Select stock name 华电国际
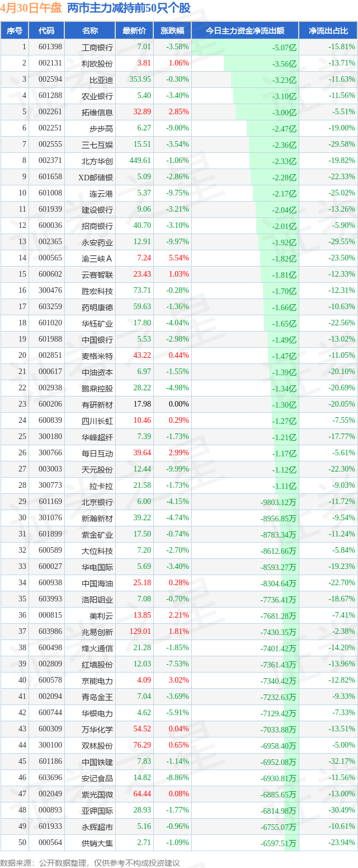The height and width of the screenshot is (868, 358). click(97, 567)
